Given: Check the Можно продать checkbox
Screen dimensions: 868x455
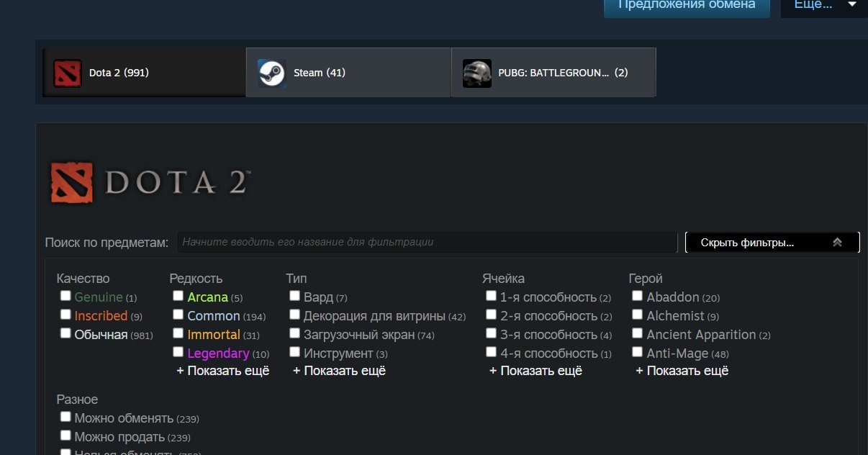Looking at the screenshot, I should (65, 436).
